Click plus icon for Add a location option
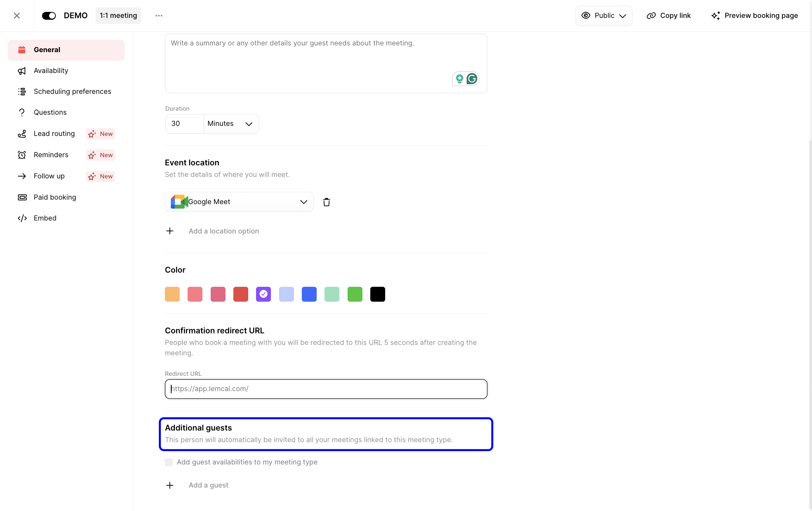Screen dimensions: 812x511 [170, 231]
